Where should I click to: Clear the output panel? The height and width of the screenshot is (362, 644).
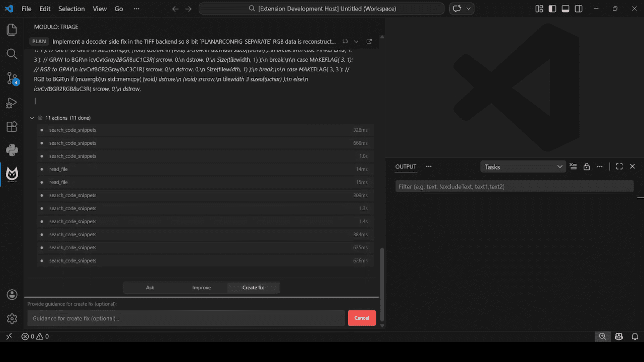[573, 167]
